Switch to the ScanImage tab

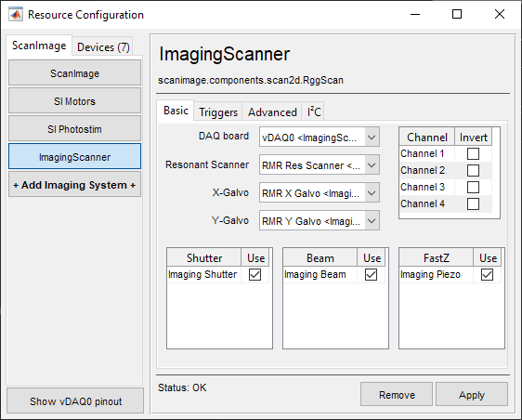pyautogui.click(x=39, y=46)
